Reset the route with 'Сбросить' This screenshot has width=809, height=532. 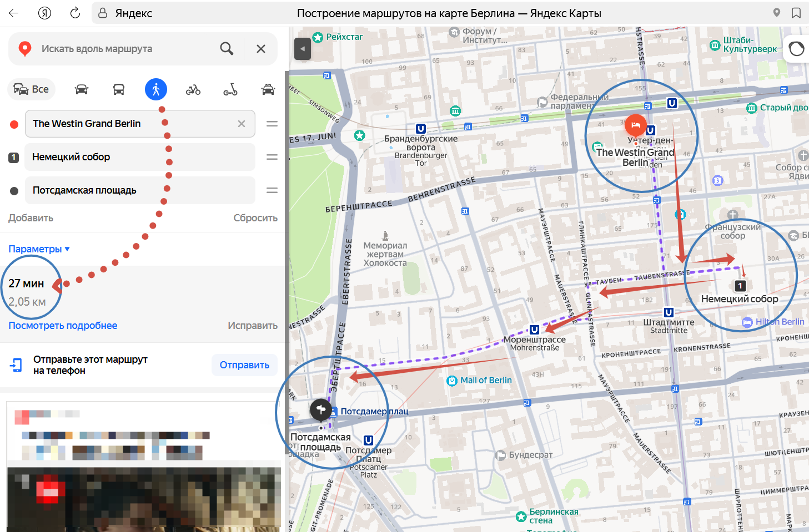pos(255,218)
